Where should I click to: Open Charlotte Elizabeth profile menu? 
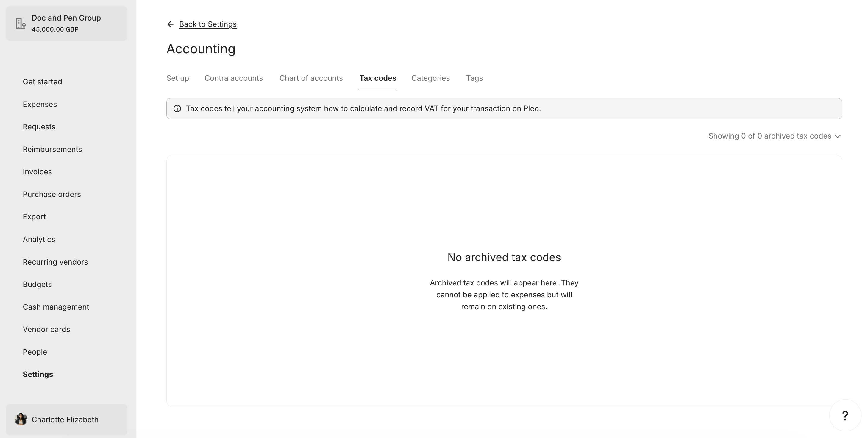(66, 420)
